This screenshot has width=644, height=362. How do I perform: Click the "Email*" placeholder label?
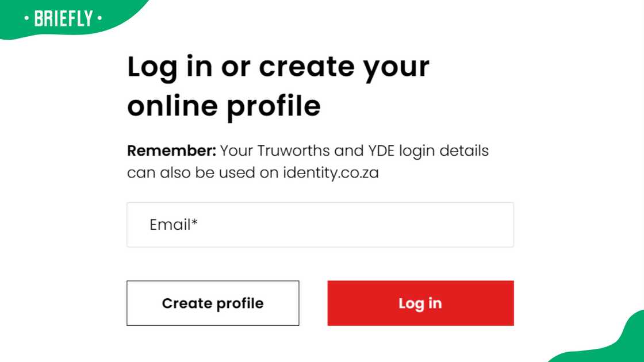[173, 225]
